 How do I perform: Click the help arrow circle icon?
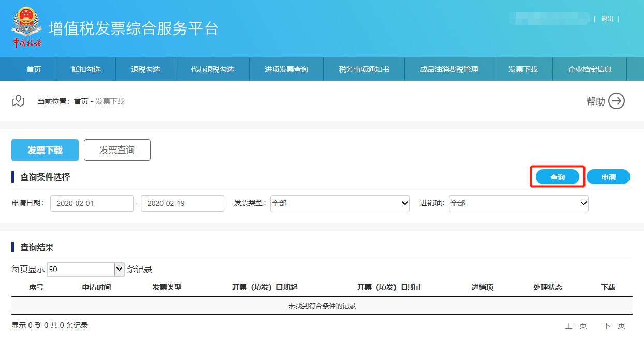[616, 101]
